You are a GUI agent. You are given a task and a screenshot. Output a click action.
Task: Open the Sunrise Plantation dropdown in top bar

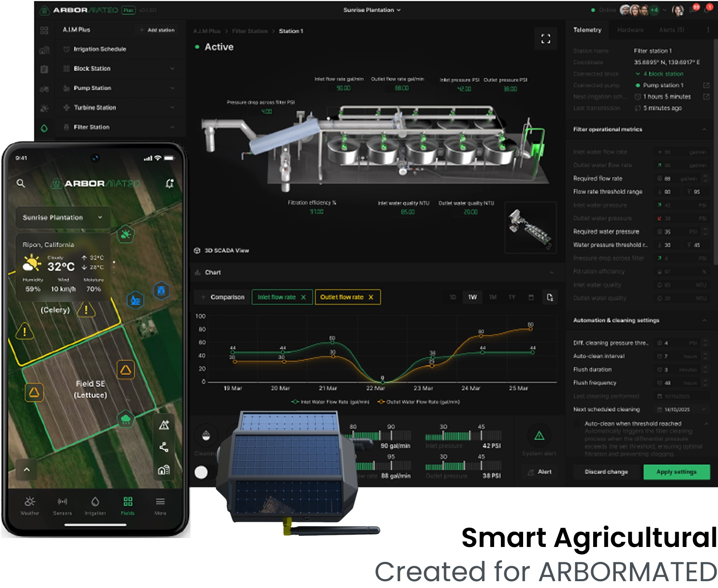coord(372,10)
